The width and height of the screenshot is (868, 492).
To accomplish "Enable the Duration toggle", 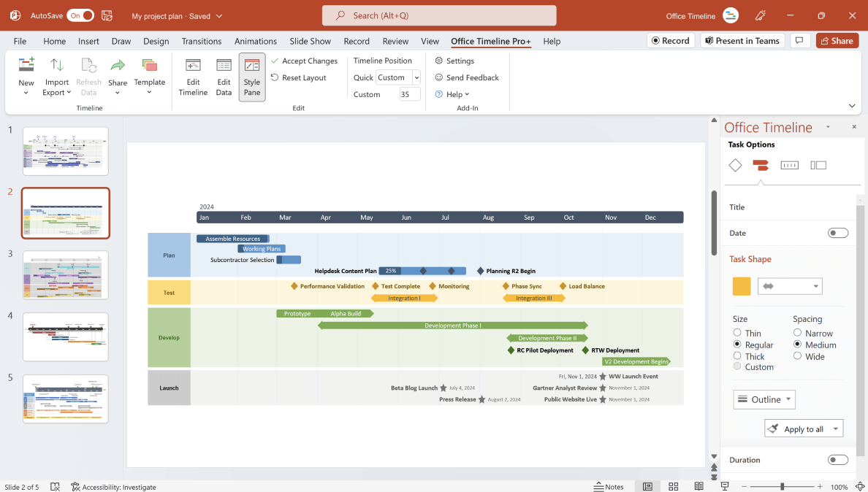I will point(837,460).
